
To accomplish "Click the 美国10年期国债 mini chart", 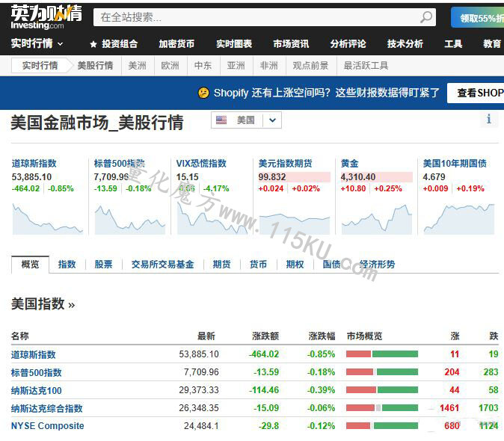I will click(458, 218).
